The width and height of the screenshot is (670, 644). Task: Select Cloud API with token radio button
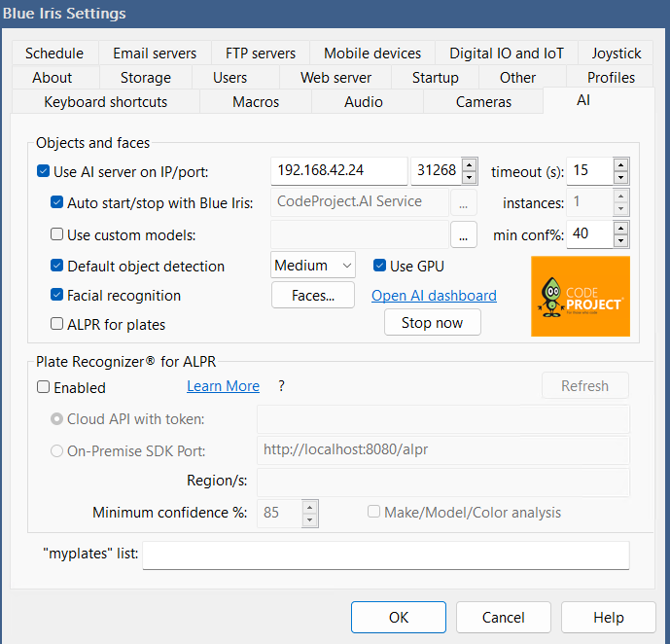pyautogui.click(x=56, y=418)
